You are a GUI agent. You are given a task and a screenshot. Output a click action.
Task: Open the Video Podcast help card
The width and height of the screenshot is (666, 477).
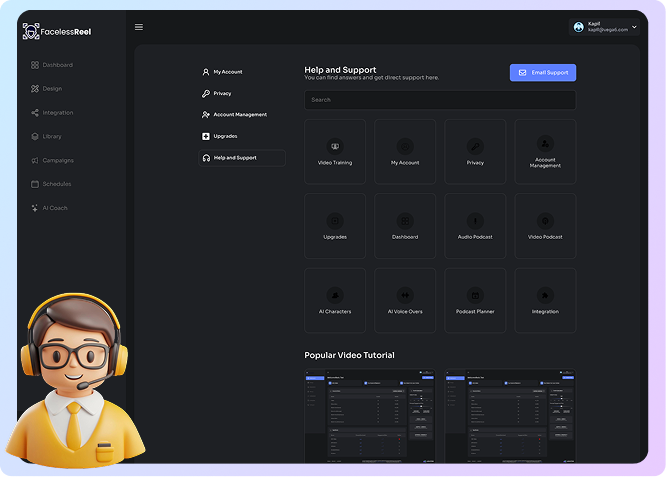545,226
